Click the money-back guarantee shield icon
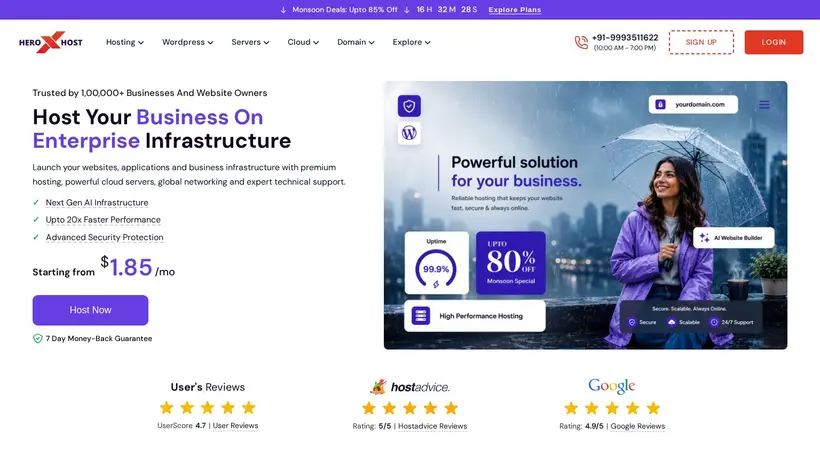Screen dimensions: 820x461 [38, 339]
